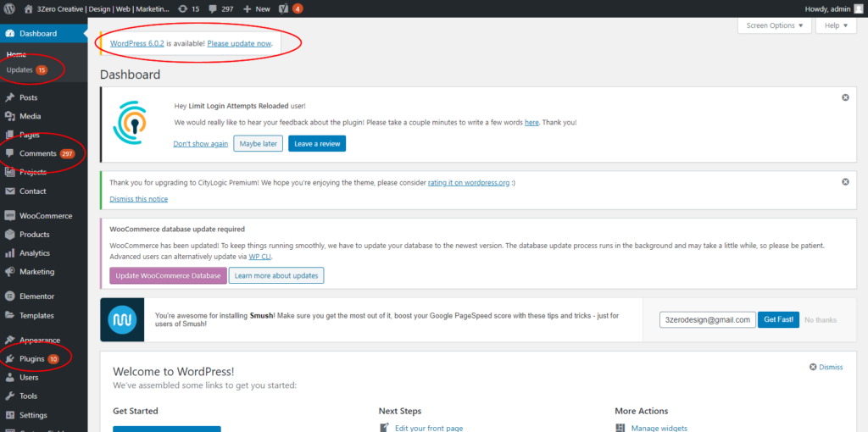Click the Marketing megaphone icon
Viewport: 868px width, 432px height.
[9, 272]
